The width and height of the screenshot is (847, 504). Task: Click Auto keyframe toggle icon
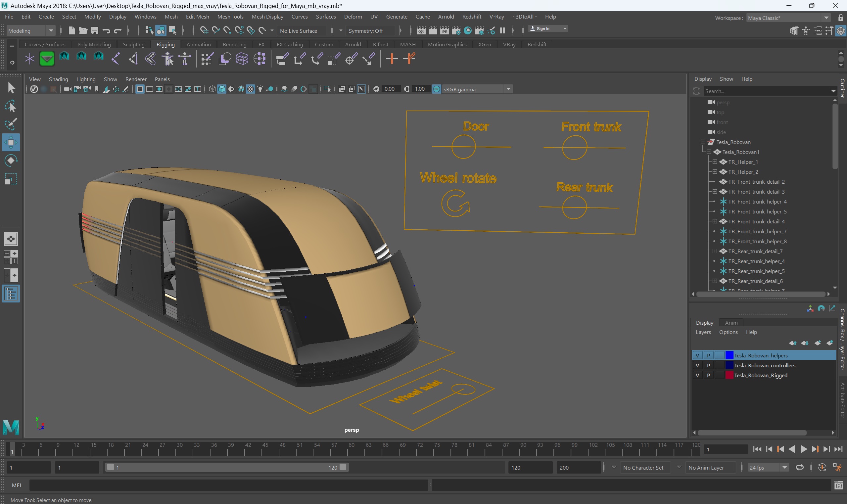coord(822,467)
